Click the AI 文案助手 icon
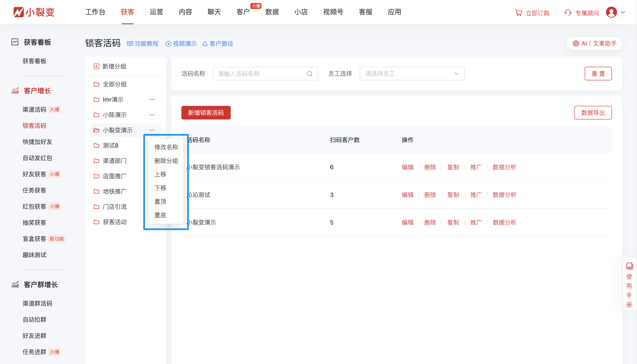The image size is (637, 364). click(576, 44)
